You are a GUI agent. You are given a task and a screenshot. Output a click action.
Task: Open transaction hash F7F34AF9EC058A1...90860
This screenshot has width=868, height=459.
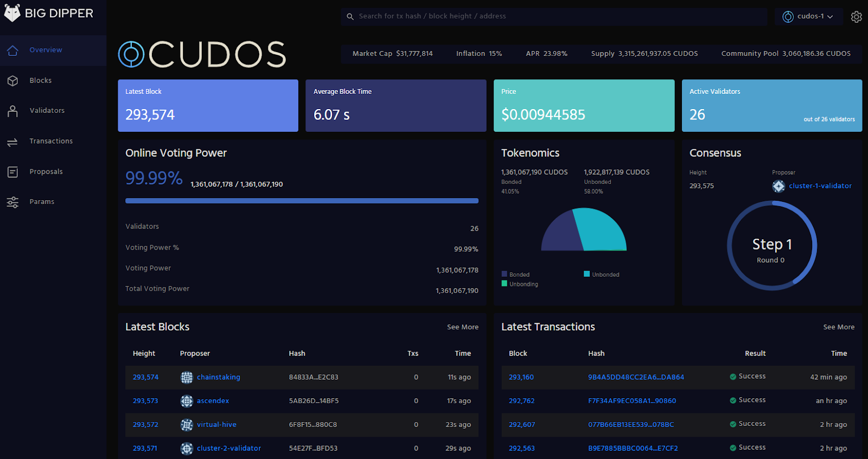[x=632, y=401]
